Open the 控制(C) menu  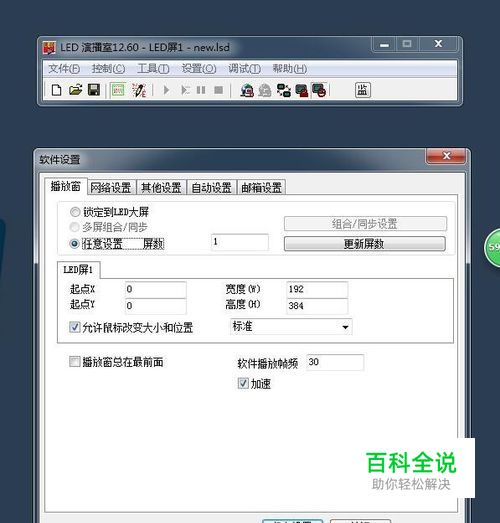click(x=108, y=69)
